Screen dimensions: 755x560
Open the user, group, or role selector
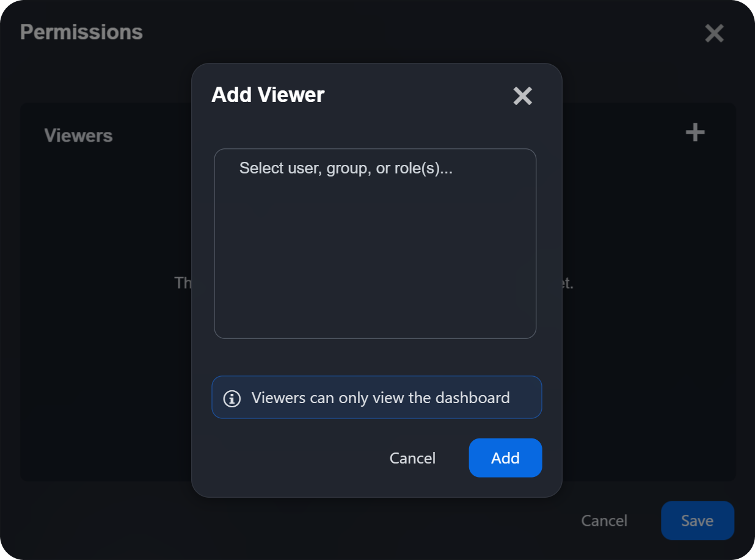[374, 243]
